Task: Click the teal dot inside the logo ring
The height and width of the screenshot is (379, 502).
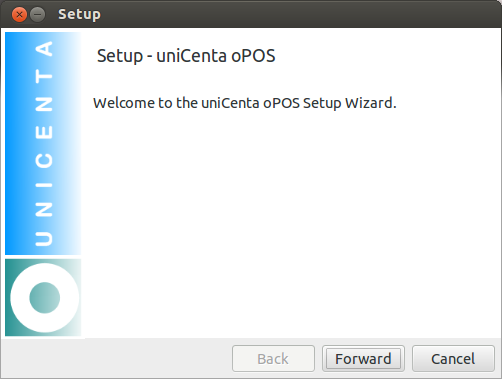Action: click(45, 298)
